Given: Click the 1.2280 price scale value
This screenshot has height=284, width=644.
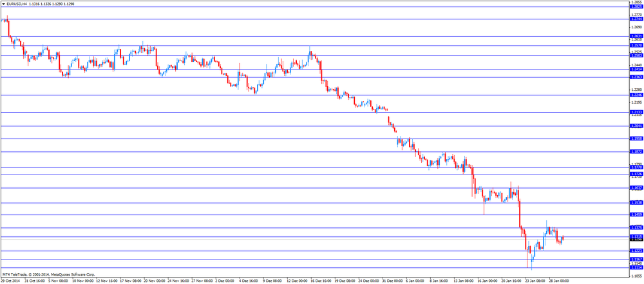Looking at the screenshot, I should [x=636, y=89].
